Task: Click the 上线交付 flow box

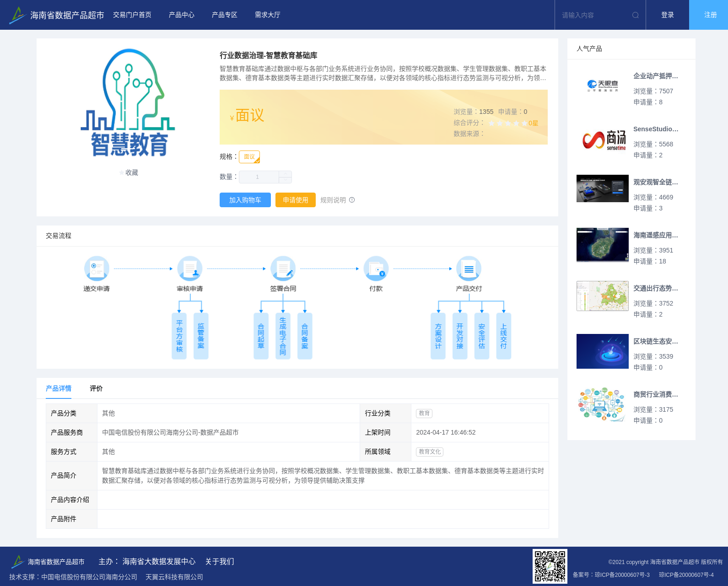Action: click(x=504, y=336)
